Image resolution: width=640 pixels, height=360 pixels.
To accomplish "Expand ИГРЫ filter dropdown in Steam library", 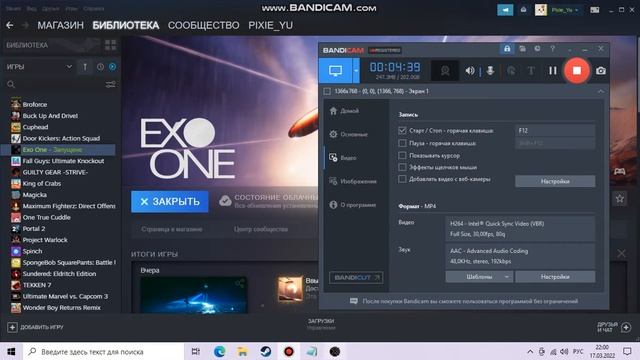I will click(39, 67).
